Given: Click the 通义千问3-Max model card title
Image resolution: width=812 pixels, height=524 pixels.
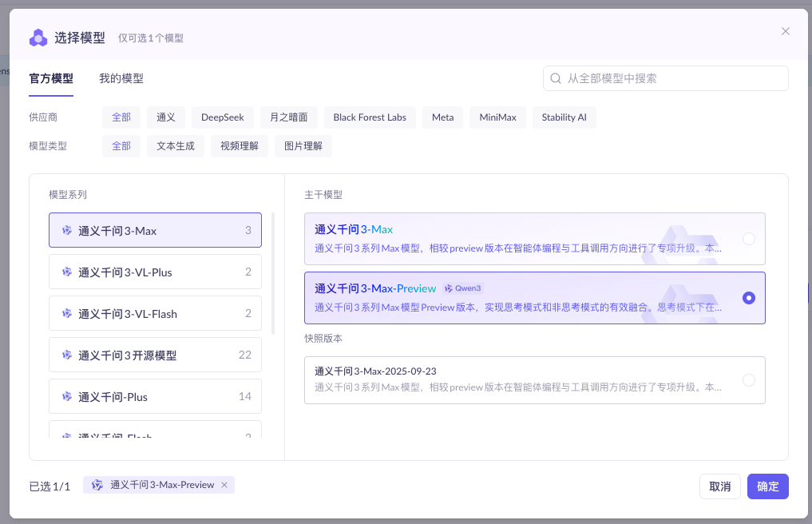Looking at the screenshot, I should pos(354,229).
